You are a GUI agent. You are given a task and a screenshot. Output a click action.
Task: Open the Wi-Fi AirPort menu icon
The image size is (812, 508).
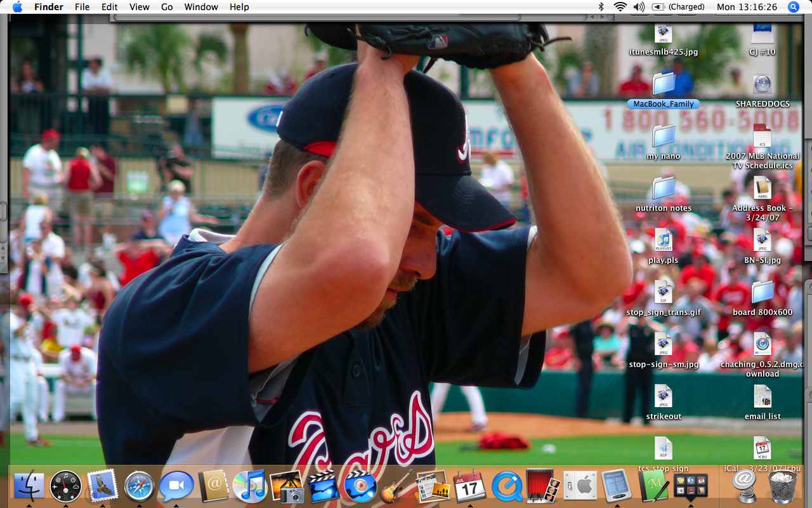click(620, 7)
